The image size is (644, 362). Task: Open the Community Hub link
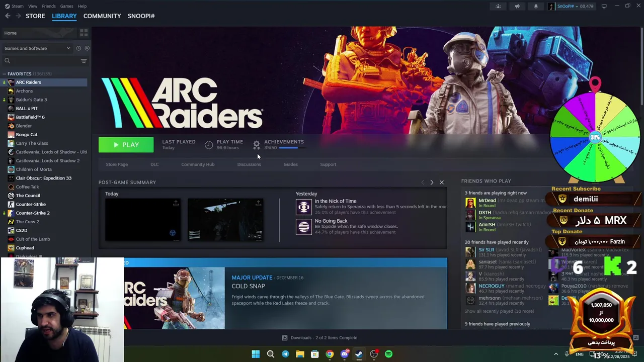[198, 164]
